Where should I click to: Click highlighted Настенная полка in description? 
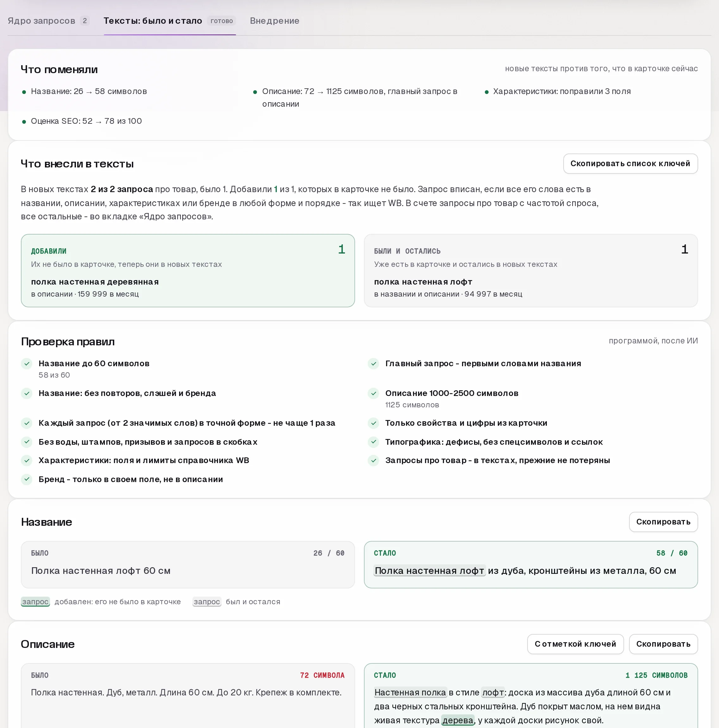coord(410,693)
